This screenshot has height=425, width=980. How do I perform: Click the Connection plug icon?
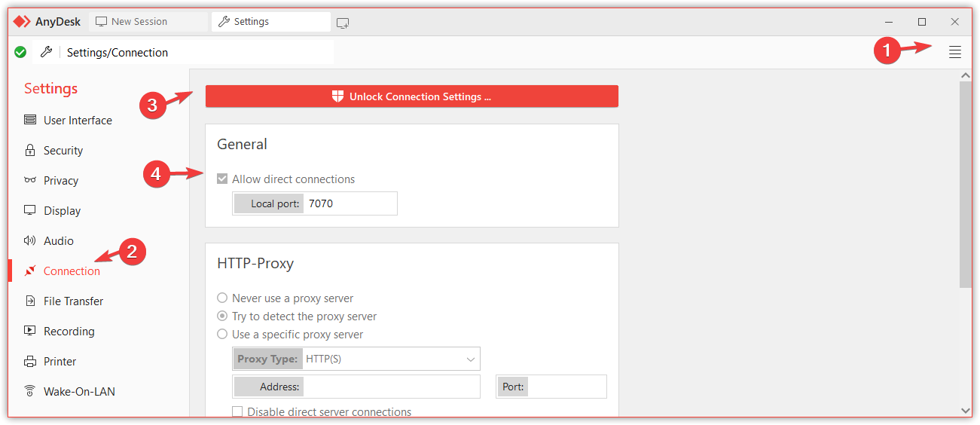[30, 271]
